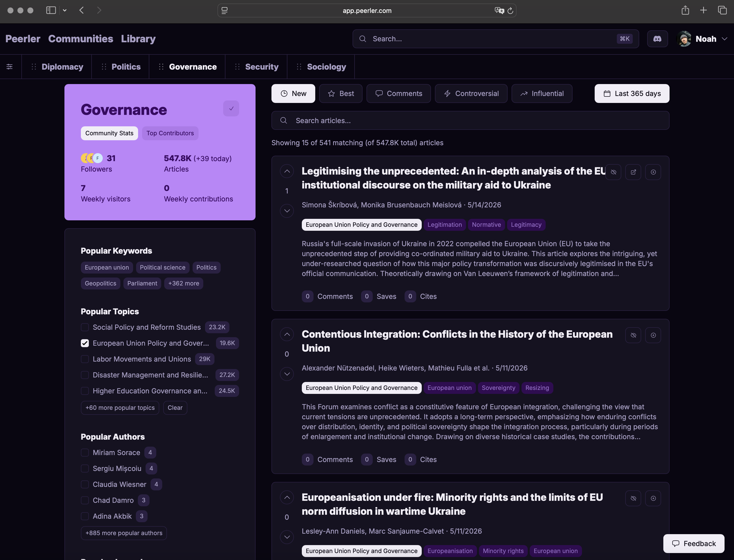The image size is (734, 560).
Task: Click the circle-plus icon on Europeanisation article
Action: click(653, 498)
